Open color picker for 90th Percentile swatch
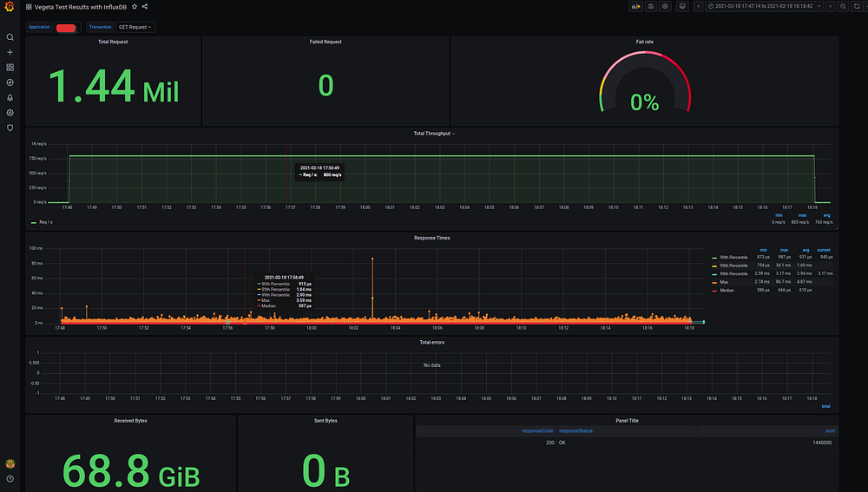Screen dimensions: 868x492 tap(714, 258)
